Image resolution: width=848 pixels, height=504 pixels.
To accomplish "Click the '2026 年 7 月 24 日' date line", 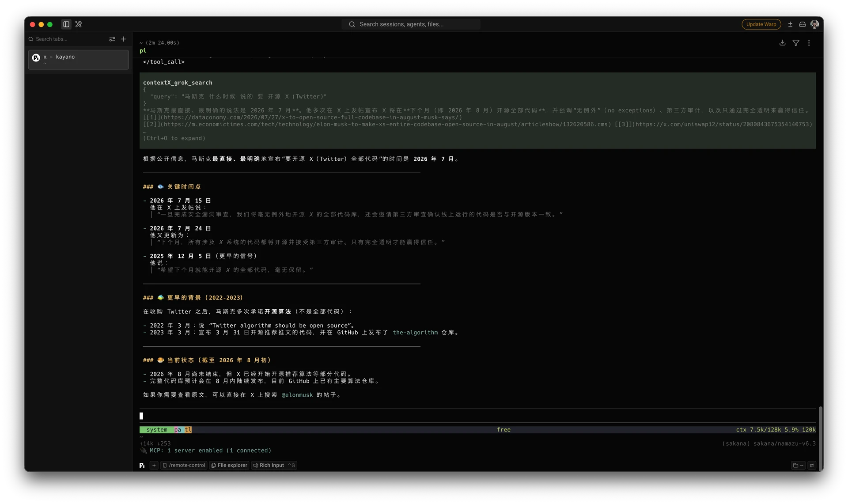I will point(180,228).
